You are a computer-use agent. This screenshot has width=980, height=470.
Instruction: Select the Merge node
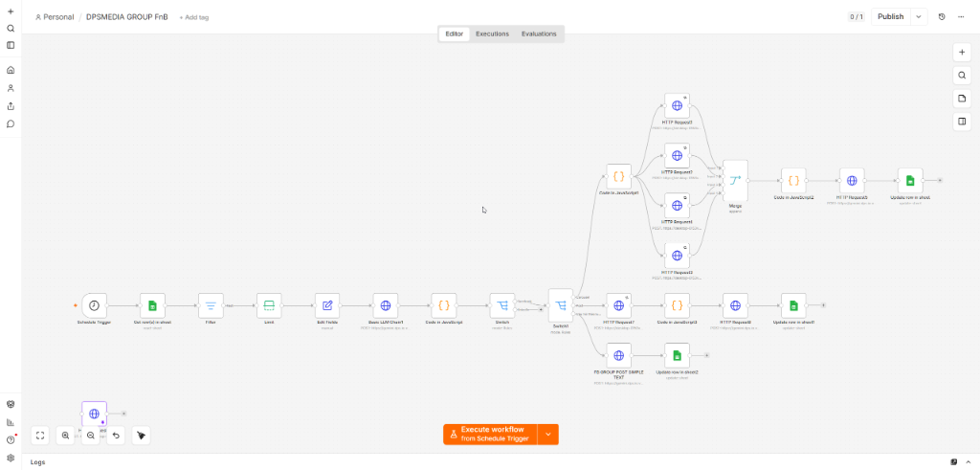point(735,181)
